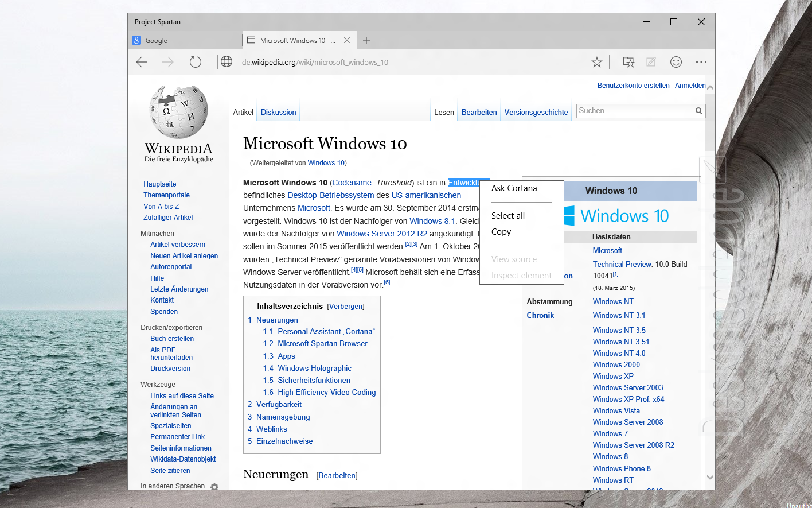Click Technical Preview infobox link

623,264
